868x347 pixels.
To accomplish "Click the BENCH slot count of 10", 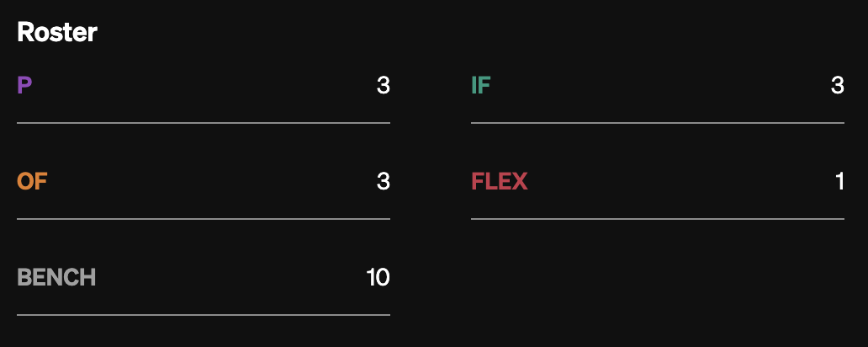I will (378, 278).
